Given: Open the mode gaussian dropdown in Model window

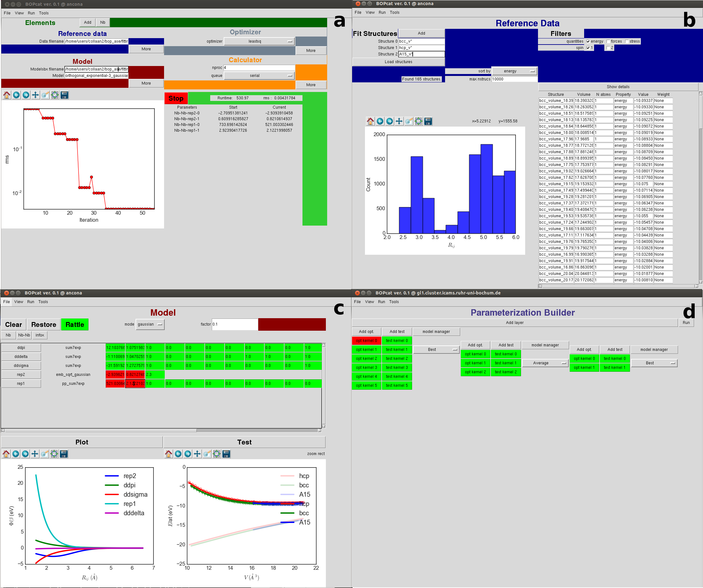Looking at the screenshot, I should [x=150, y=324].
